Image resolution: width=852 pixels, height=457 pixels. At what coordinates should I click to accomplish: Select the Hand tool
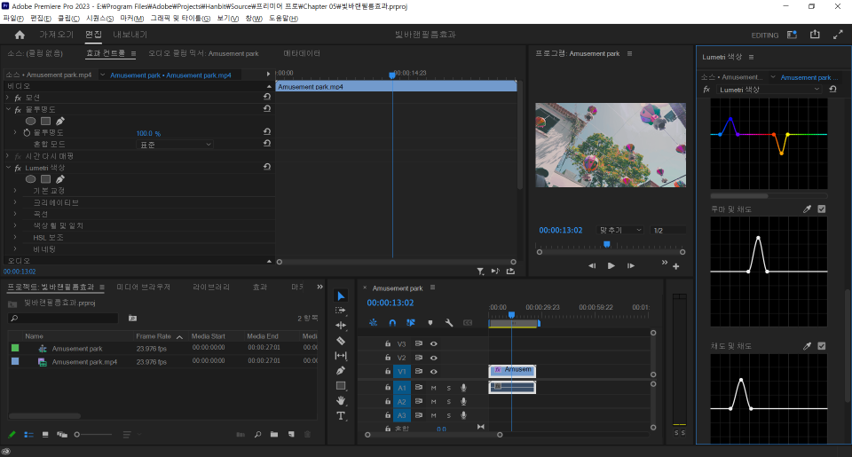click(341, 400)
